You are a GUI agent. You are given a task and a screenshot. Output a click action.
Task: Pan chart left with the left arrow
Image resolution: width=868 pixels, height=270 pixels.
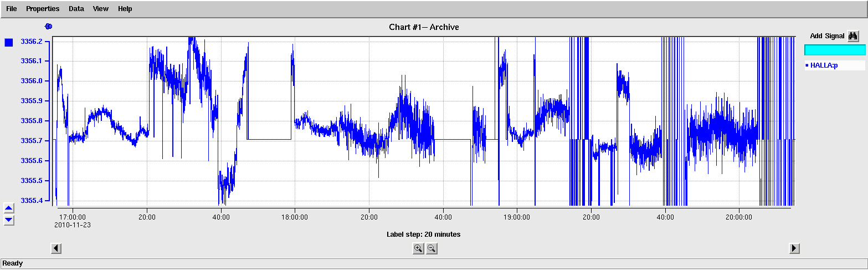pos(56,248)
